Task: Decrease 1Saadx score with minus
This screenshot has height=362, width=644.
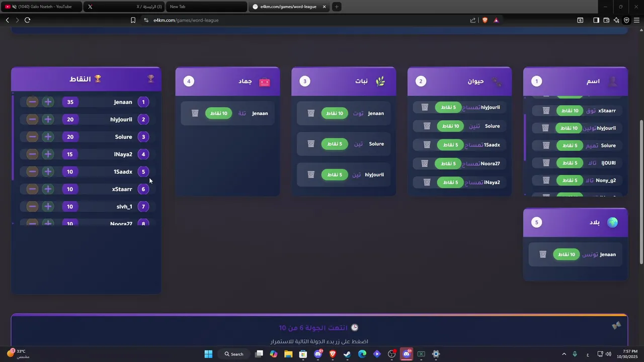Action: tap(32, 172)
